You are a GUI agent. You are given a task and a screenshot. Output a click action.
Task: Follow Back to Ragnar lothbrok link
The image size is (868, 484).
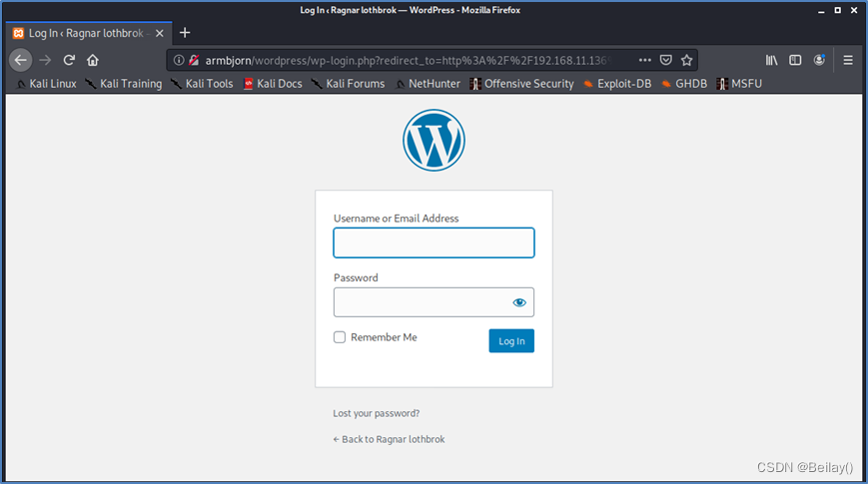389,439
